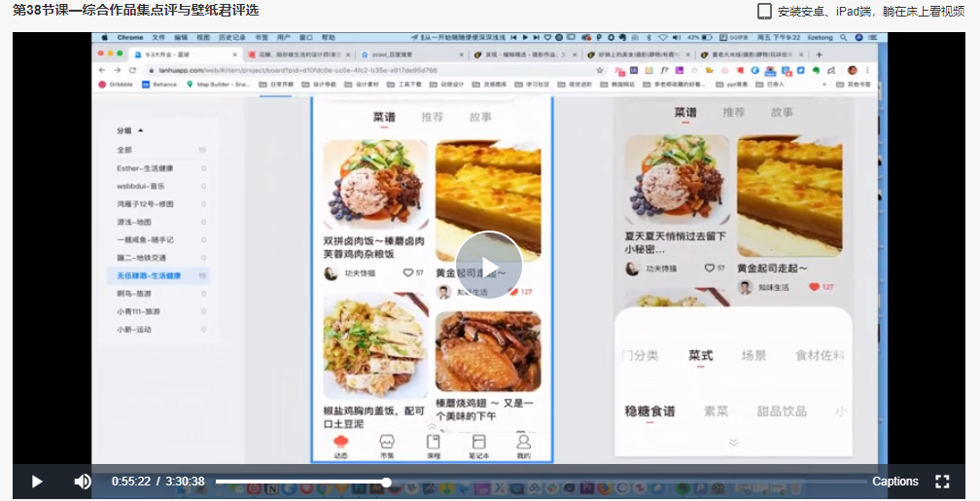Screen dimensions: 980x501
Task: Click the browser forward arrow
Action: [x=117, y=70]
